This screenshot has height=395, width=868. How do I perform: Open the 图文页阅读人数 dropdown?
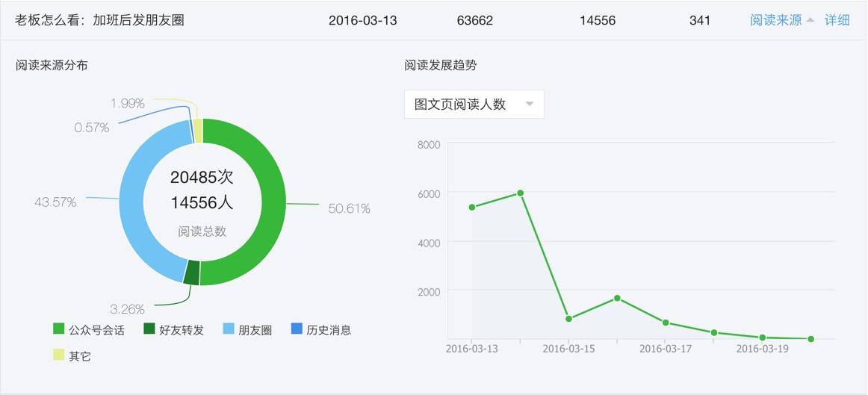click(x=474, y=104)
